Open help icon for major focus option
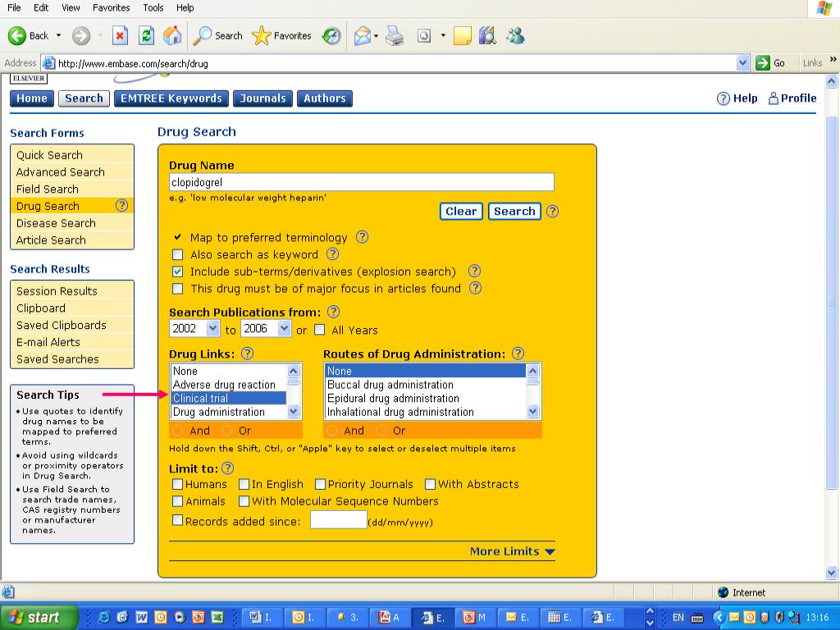 click(475, 288)
